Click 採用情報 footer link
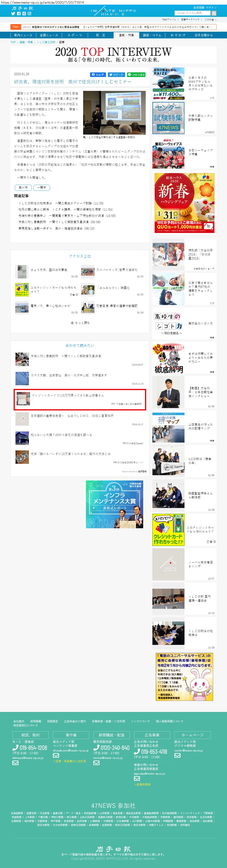Image resolution: width=227 pixels, height=868 pixels. click(36, 721)
